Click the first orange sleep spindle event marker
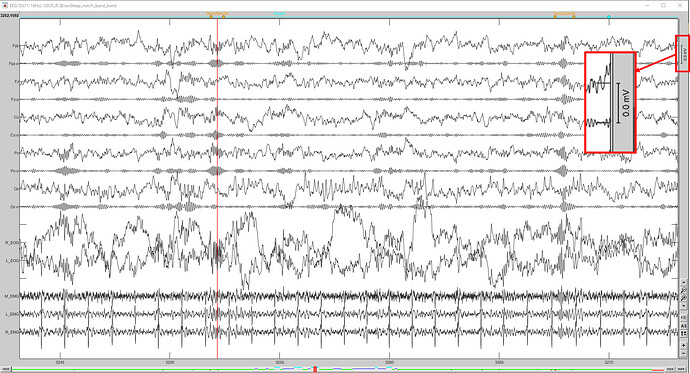The width and height of the screenshot is (690, 373). tap(211, 17)
